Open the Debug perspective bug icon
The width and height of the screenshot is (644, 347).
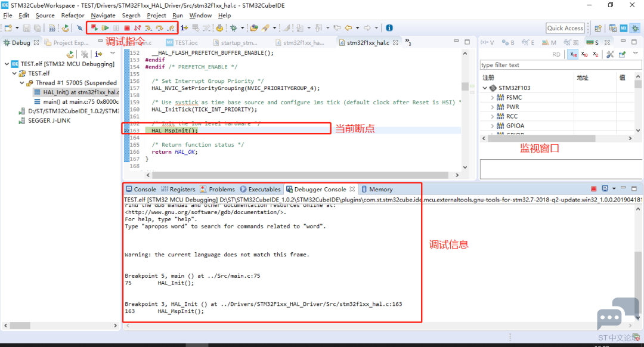click(635, 28)
